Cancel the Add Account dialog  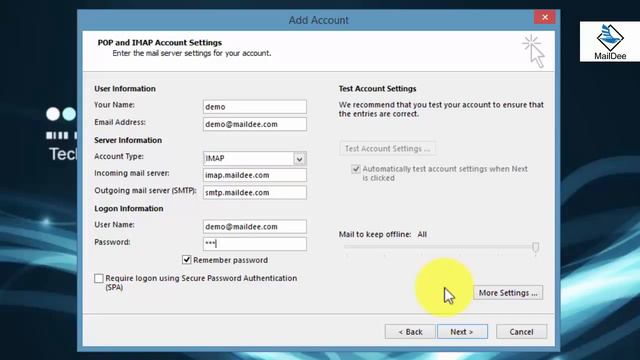pos(521,332)
